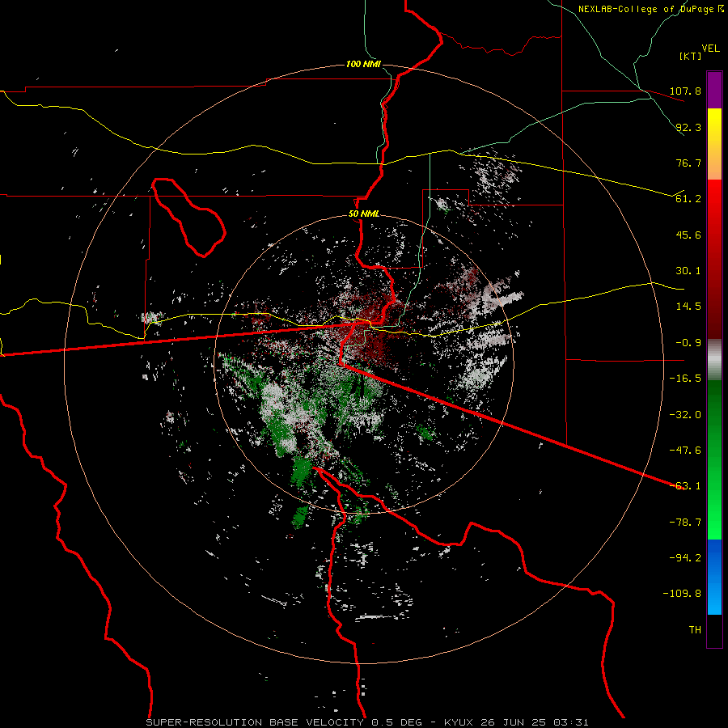Select the -16.5 scale value
Viewport: 728px width, 728px height.
[685, 379]
